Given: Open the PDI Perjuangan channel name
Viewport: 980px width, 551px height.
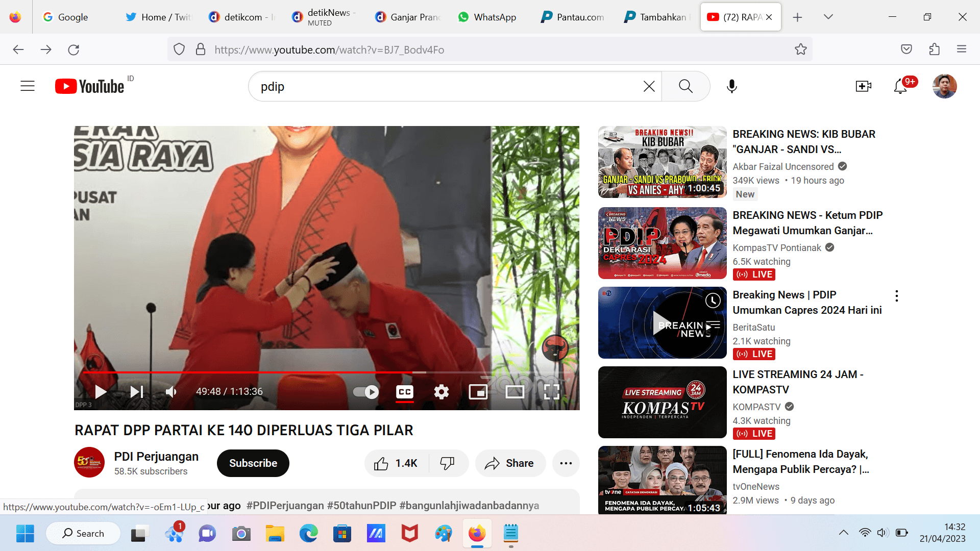Looking at the screenshot, I should [156, 457].
